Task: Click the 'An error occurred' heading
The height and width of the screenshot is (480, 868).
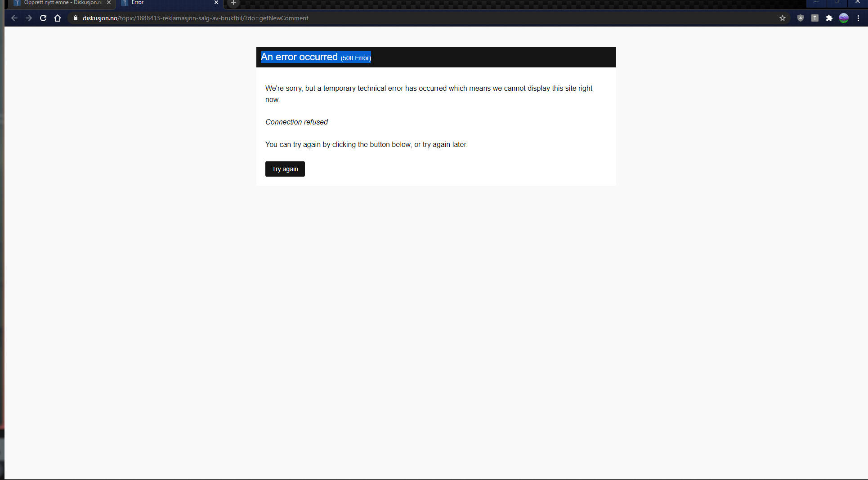Action: click(x=299, y=57)
